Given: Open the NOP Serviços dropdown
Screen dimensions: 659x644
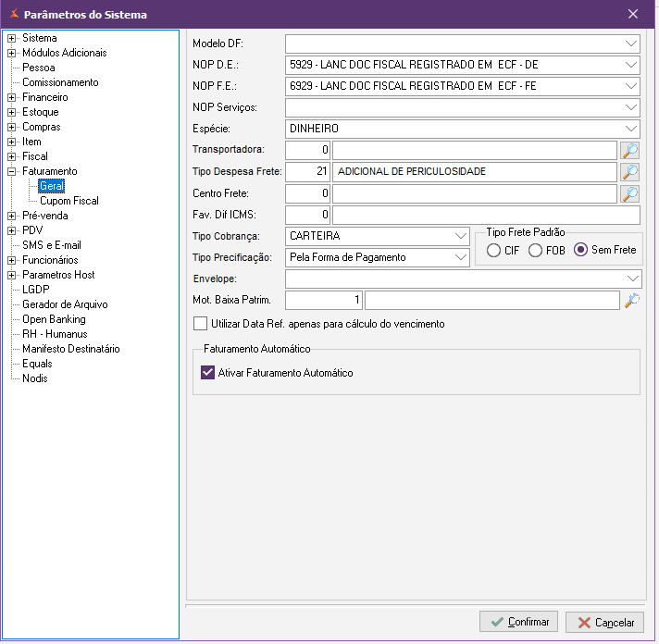Looking at the screenshot, I should click(631, 107).
